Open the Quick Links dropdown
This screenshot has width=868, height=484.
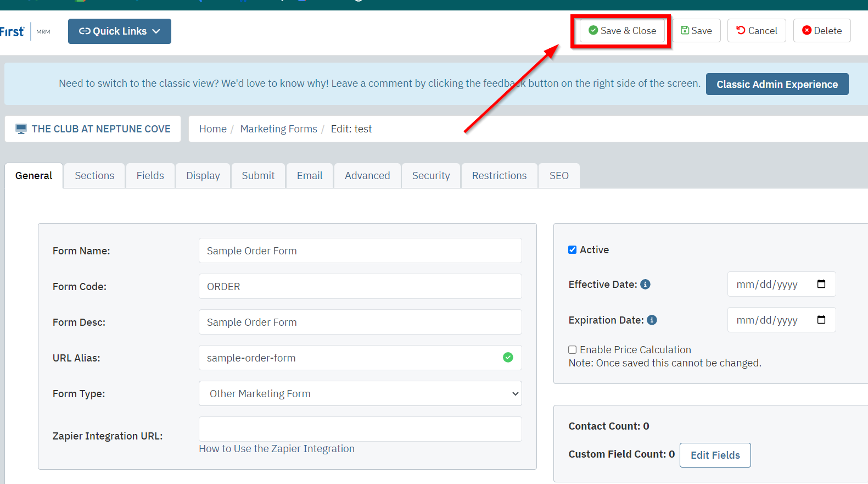pos(119,31)
